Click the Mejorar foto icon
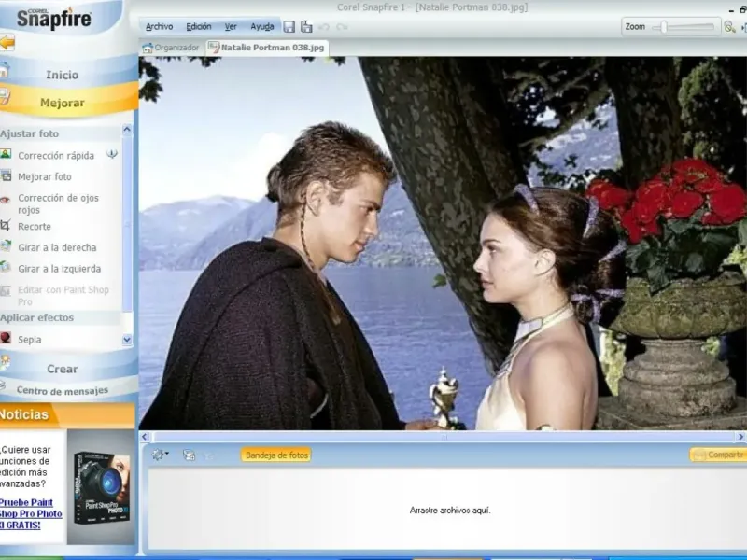The height and width of the screenshot is (560, 747). click(x=6, y=175)
